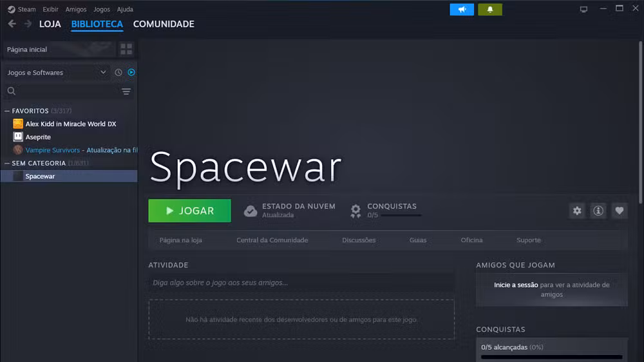This screenshot has height=362, width=644.
Task: Click the CONQUISTAS 0/5 header progress bar
Action: (401, 215)
